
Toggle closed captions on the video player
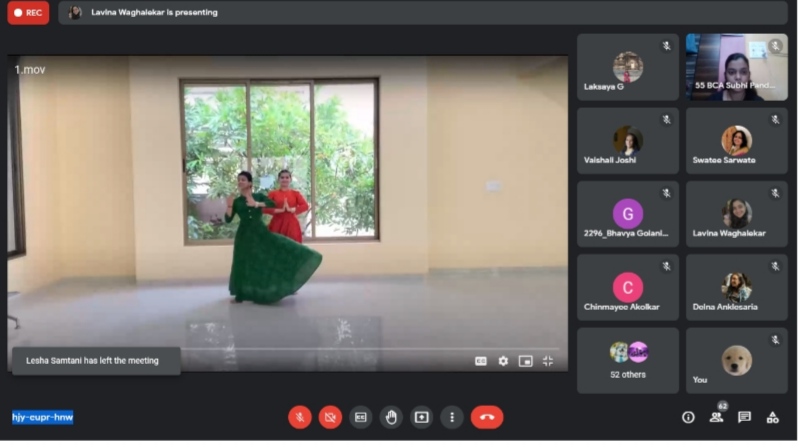pos(481,361)
